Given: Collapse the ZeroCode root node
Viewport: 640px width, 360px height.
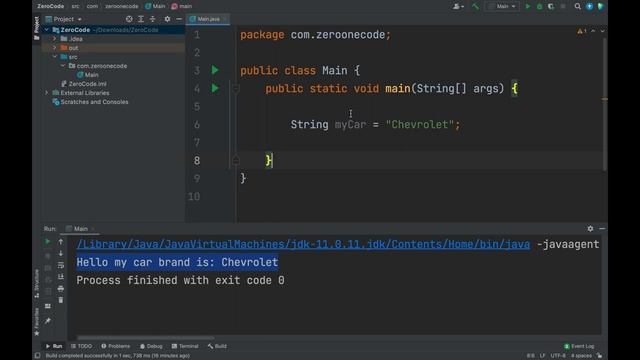Looking at the screenshot, I should (x=47, y=30).
